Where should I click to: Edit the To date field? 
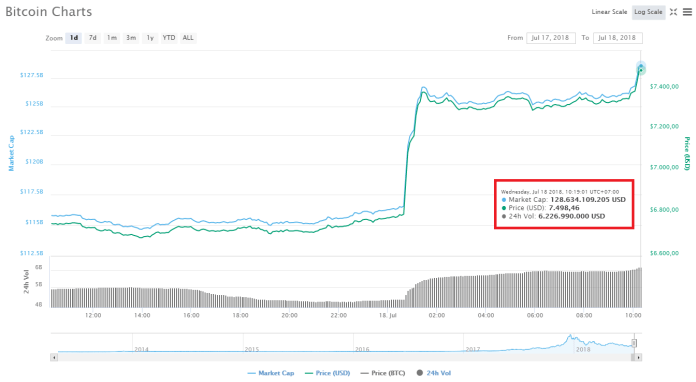coord(617,38)
